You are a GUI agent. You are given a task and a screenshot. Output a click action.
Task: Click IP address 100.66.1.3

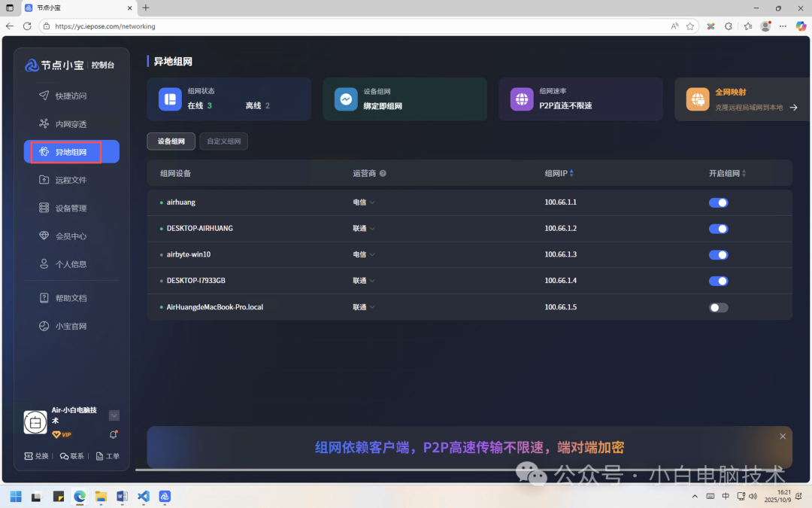click(560, 254)
